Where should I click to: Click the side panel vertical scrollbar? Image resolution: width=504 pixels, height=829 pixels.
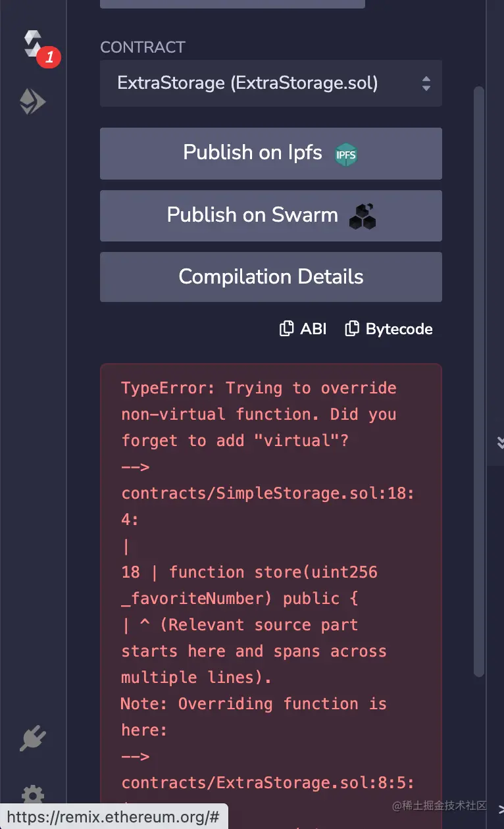(479, 382)
